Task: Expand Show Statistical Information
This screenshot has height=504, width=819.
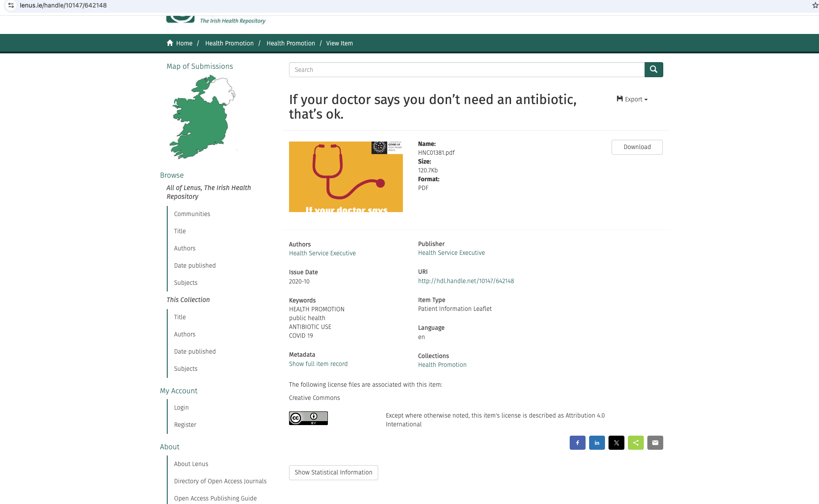Action: coord(333,472)
